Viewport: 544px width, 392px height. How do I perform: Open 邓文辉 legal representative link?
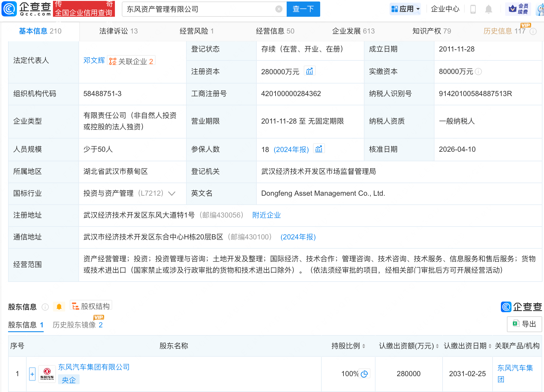tap(94, 60)
